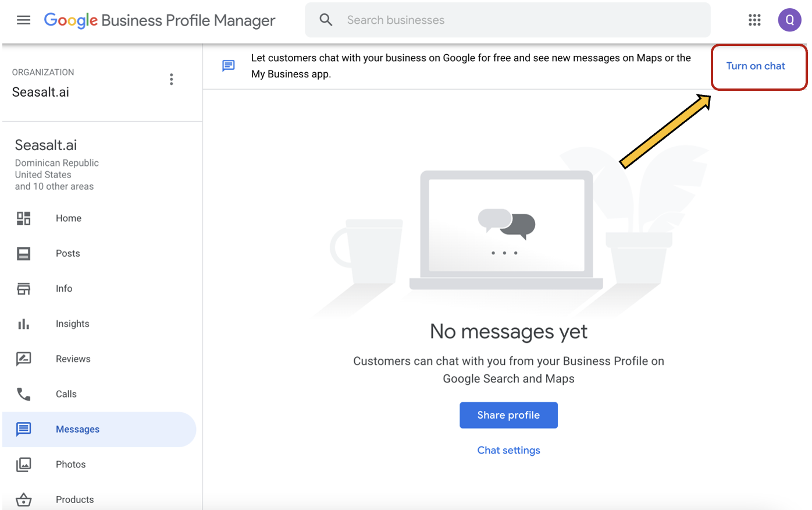This screenshot has width=812, height=510.
Task: Select the Posts icon
Action: click(23, 253)
